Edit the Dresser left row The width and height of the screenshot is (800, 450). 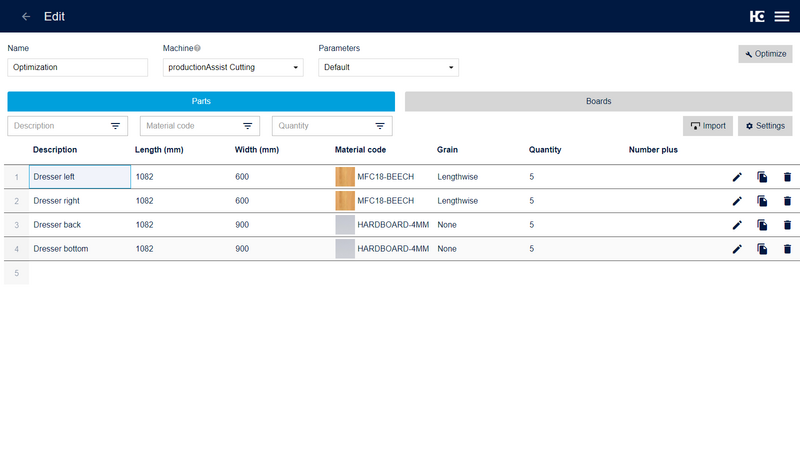pyautogui.click(x=737, y=177)
